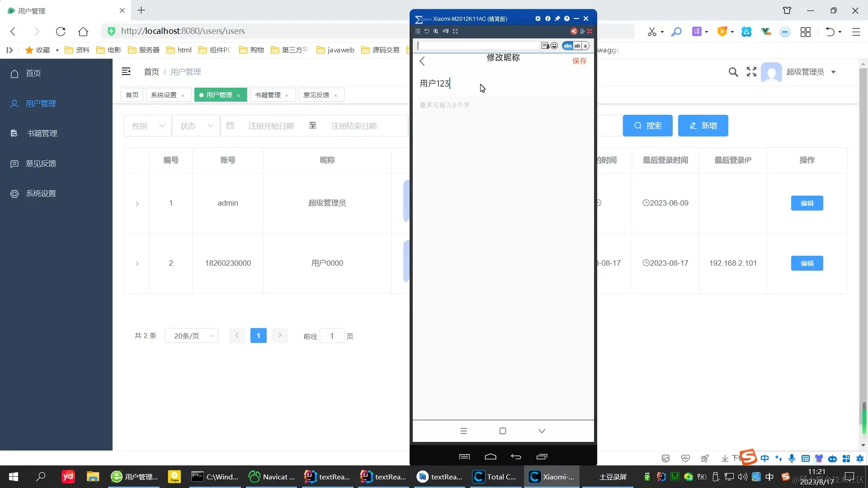Click 保存 to save the nickname
Viewport: 868px width, 488px height.
coord(579,61)
